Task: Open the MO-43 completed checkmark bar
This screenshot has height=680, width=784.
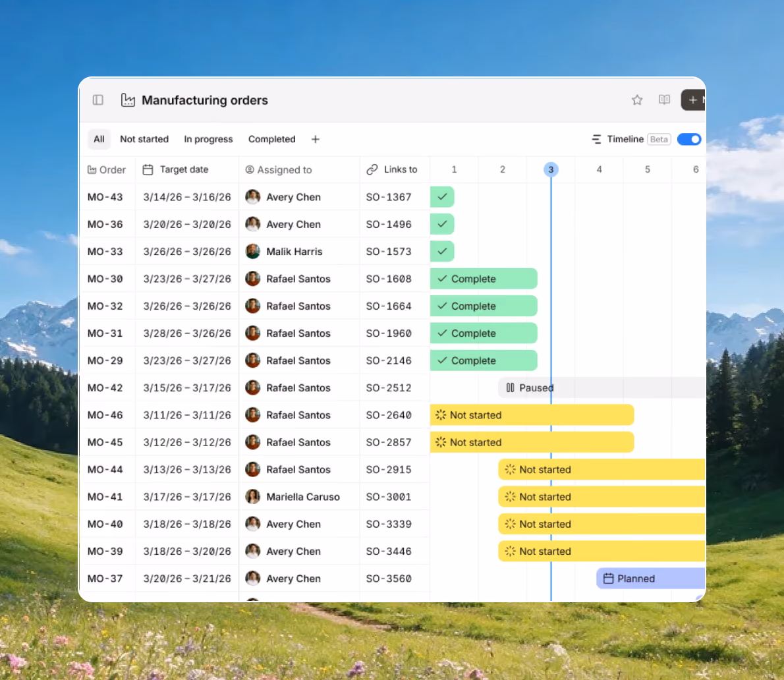Action: (442, 197)
